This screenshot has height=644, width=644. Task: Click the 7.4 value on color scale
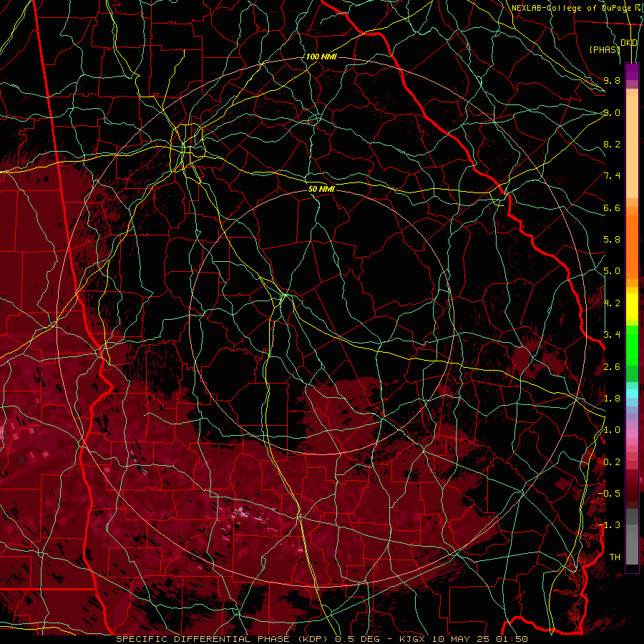pos(612,176)
